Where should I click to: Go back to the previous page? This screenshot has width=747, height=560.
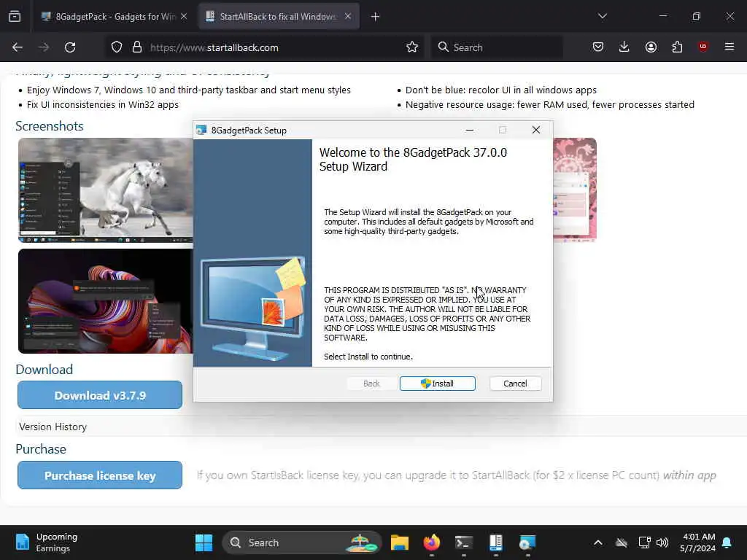click(x=18, y=47)
